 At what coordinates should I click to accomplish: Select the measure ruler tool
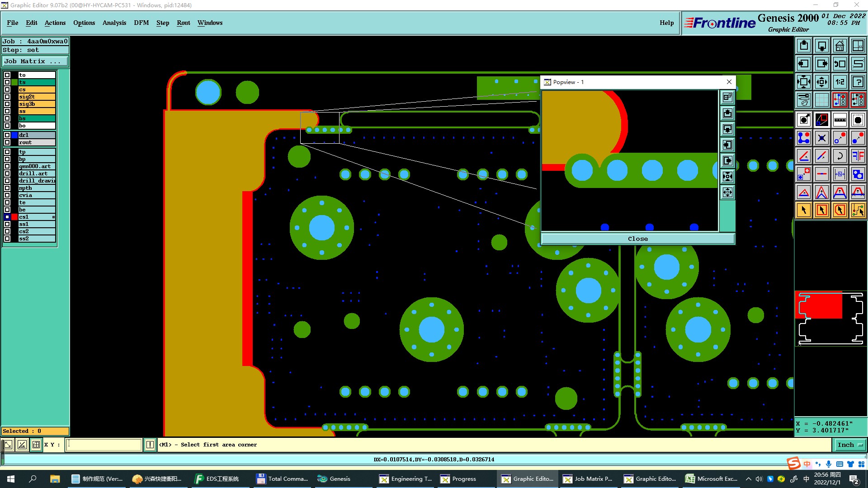840,120
